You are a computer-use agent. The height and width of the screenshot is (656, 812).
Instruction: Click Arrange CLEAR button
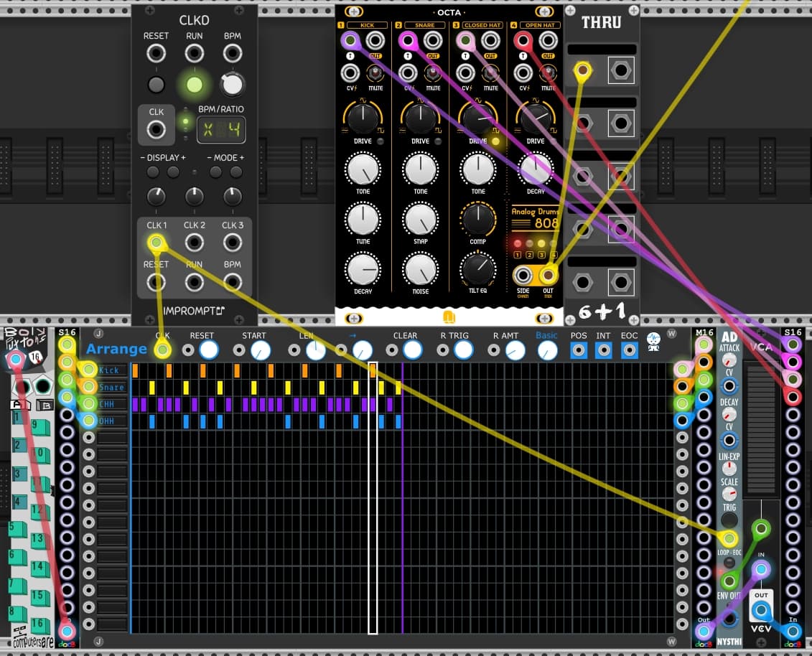click(412, 350)
